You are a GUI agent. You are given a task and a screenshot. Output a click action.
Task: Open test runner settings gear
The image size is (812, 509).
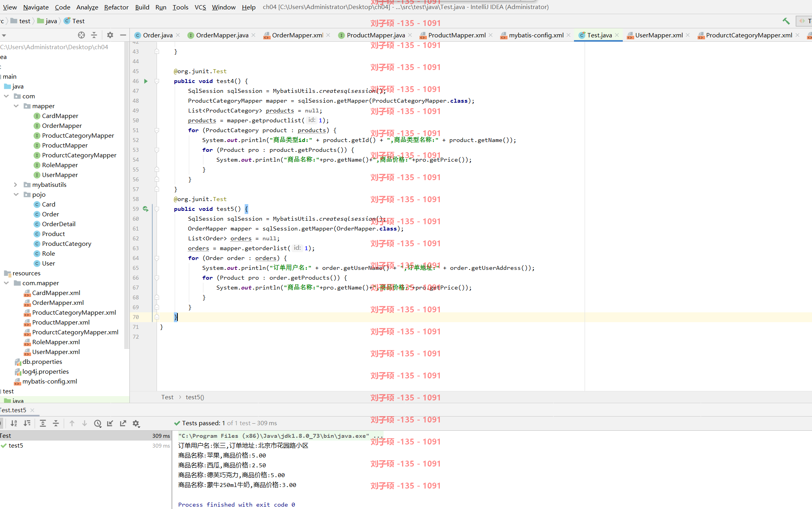[x=136, y=423]
